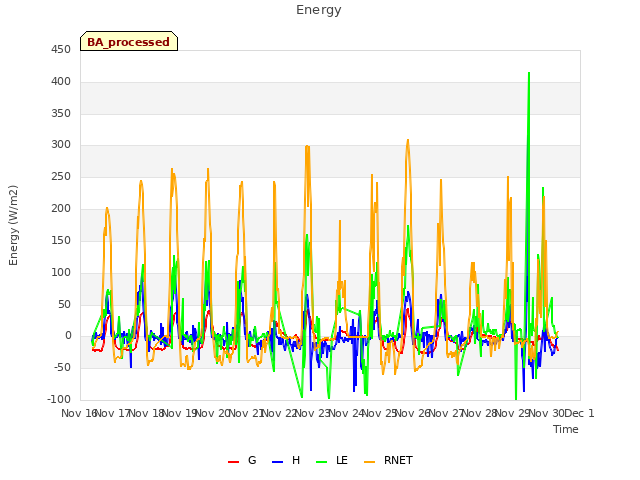Toggle the LE series legend entry
The image size is (640, 480).
point(331,460)
